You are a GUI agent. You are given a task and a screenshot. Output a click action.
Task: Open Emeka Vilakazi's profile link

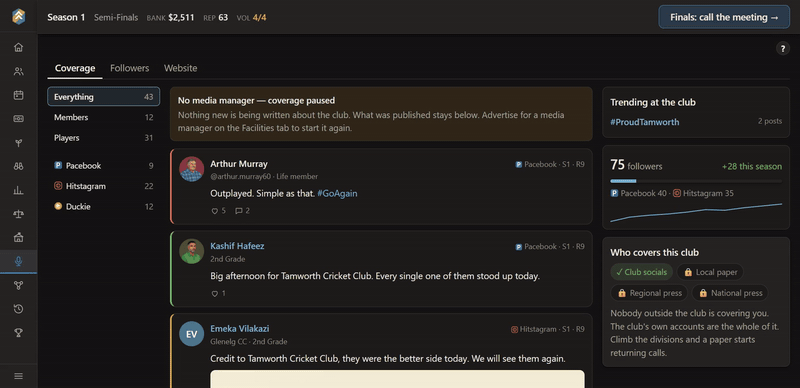240,329
